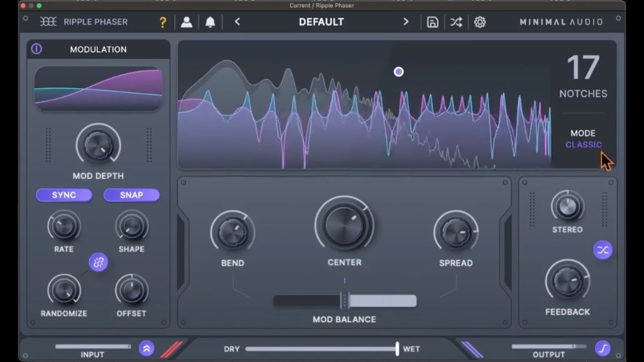Click the SHAPE knob
The height and width of the screenshot is (362, 644).
point(131,226)
